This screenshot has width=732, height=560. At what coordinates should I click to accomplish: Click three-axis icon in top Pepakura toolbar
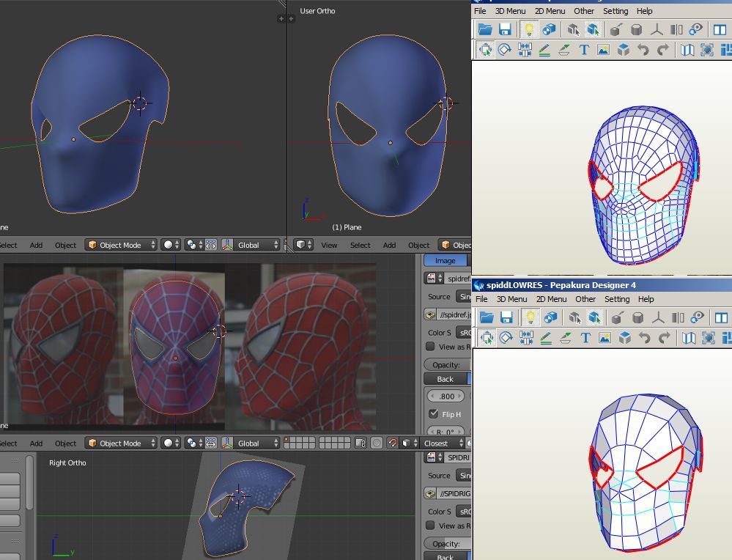click(x=657, y=29)
